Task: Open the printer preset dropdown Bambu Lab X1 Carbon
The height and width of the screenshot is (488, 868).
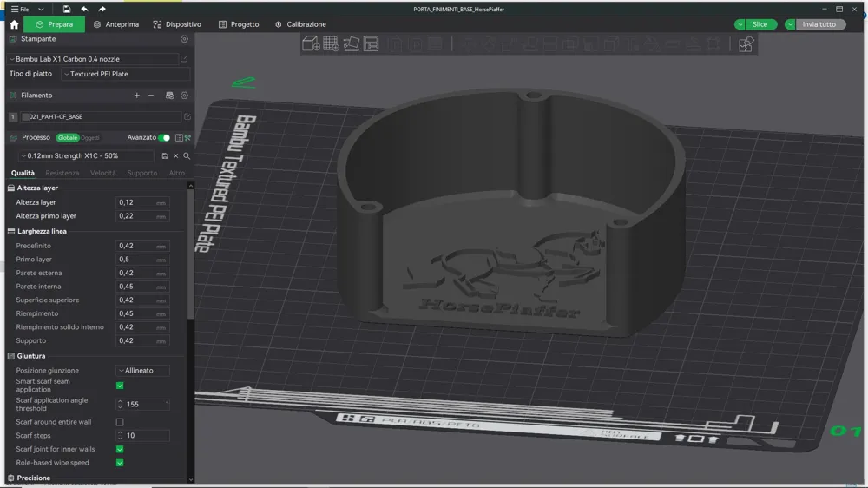Action: pos(93,59)
